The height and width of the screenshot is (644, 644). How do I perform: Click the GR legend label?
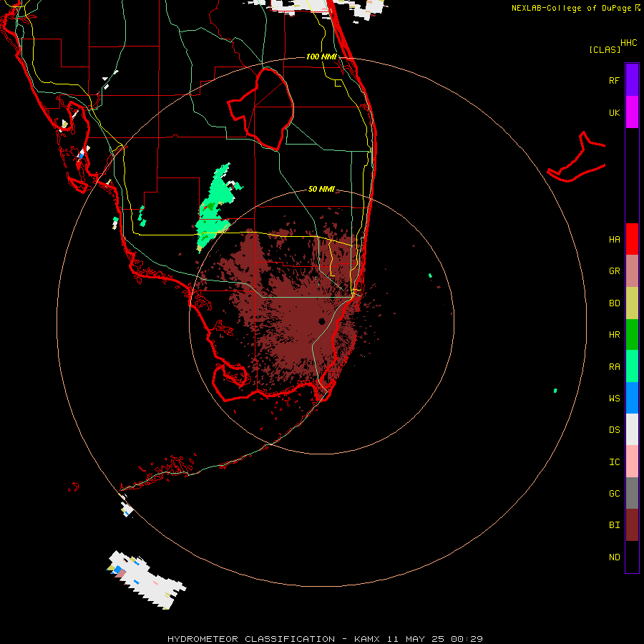pos(614,271)
